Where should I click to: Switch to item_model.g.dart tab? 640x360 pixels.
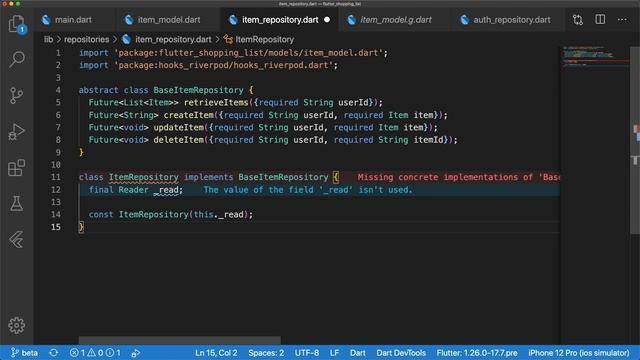[x=396, y=20]
